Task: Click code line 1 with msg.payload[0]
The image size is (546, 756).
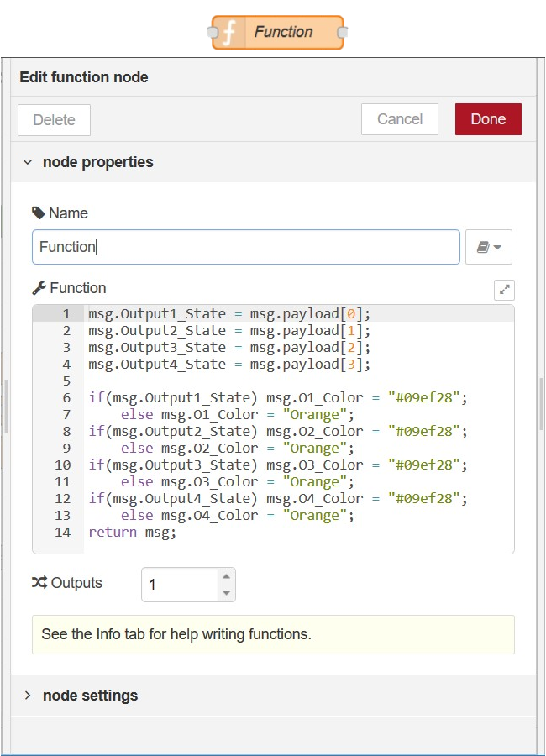Action: [x=229, y=314]
